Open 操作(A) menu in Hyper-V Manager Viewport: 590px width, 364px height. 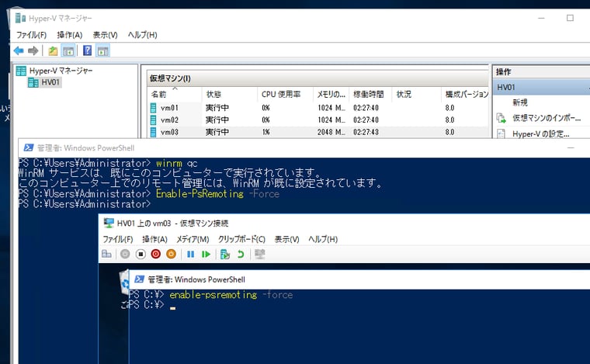tap(70, 35)
